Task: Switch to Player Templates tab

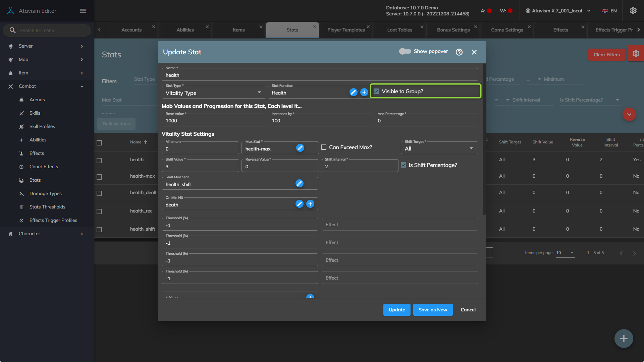Action: (346, 30)
